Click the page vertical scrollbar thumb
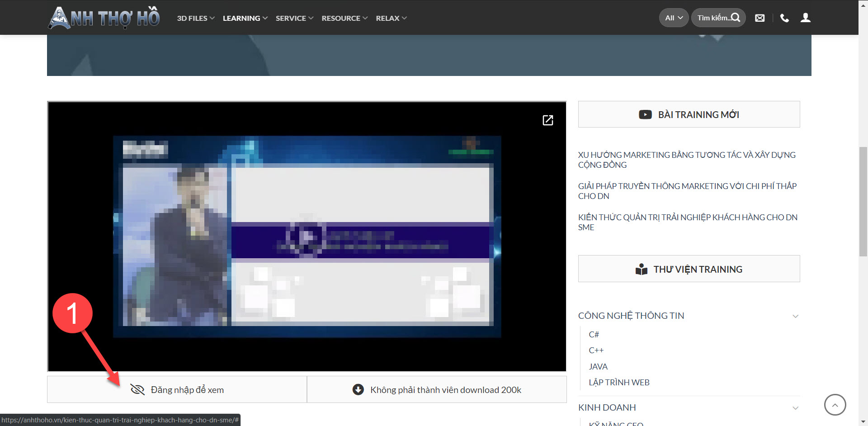868x426 pixels. [863, 201]
